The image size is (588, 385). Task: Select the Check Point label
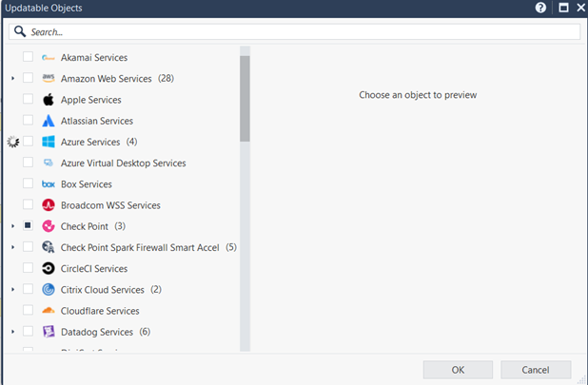tap(85, 226)
